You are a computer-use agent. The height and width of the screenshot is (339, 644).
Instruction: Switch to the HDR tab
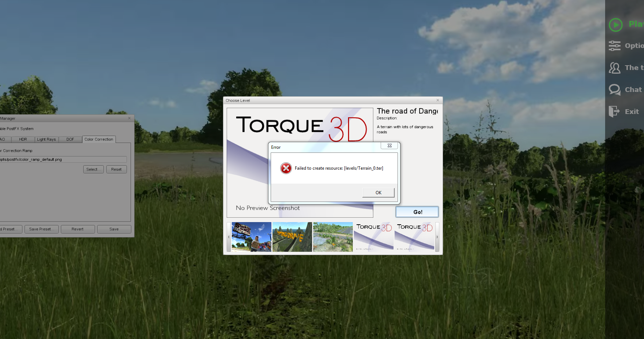point(23,140)
